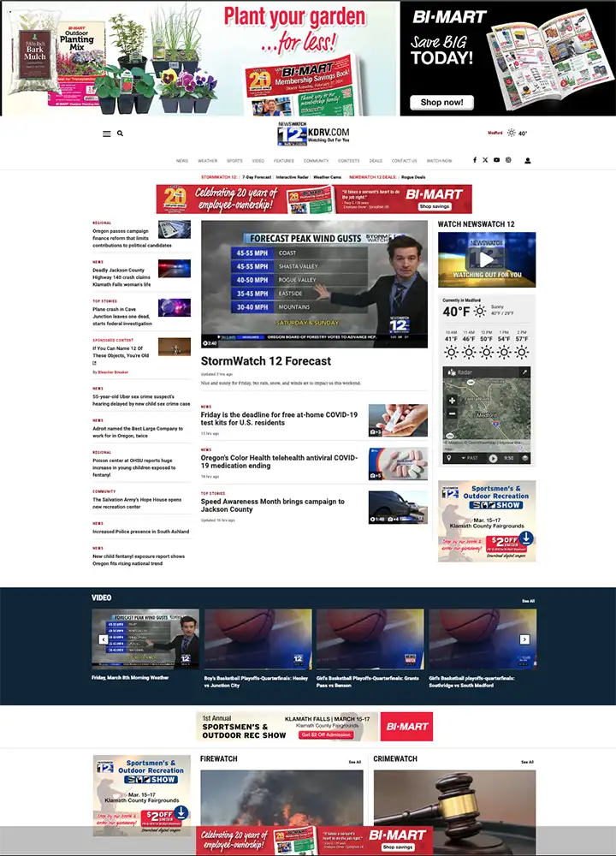Zoom in on the radar map
The width and height of the screenshot is (616, 856).
(x=452, y=400)
